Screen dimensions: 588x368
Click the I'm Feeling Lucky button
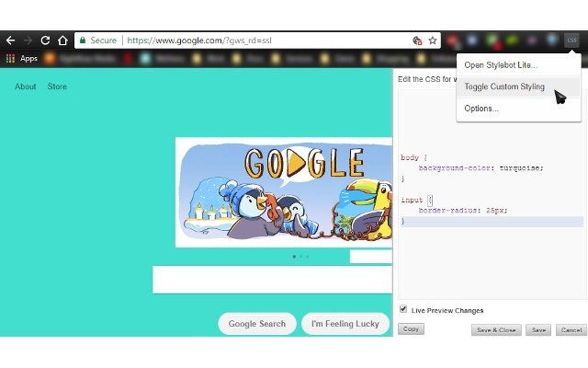click(x=345, y=324)
